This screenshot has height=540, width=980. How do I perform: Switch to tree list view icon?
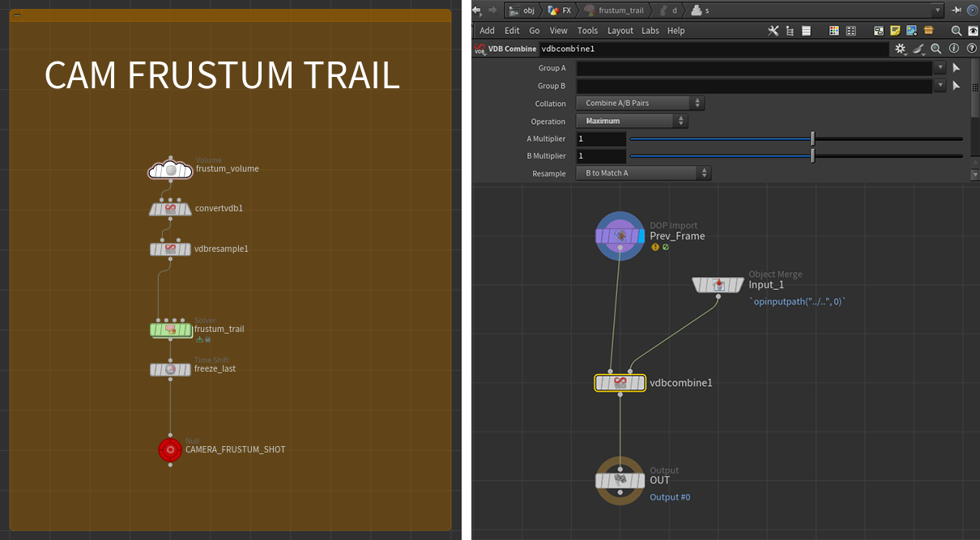pos(790,31)
